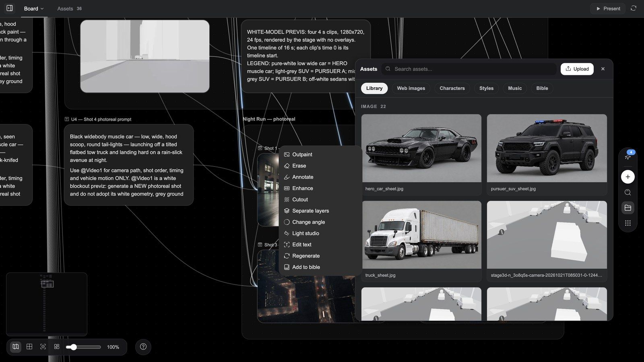This screenshot has width=644, height=362.
Task: Focus the Search assets field
Action: point(469,69)
